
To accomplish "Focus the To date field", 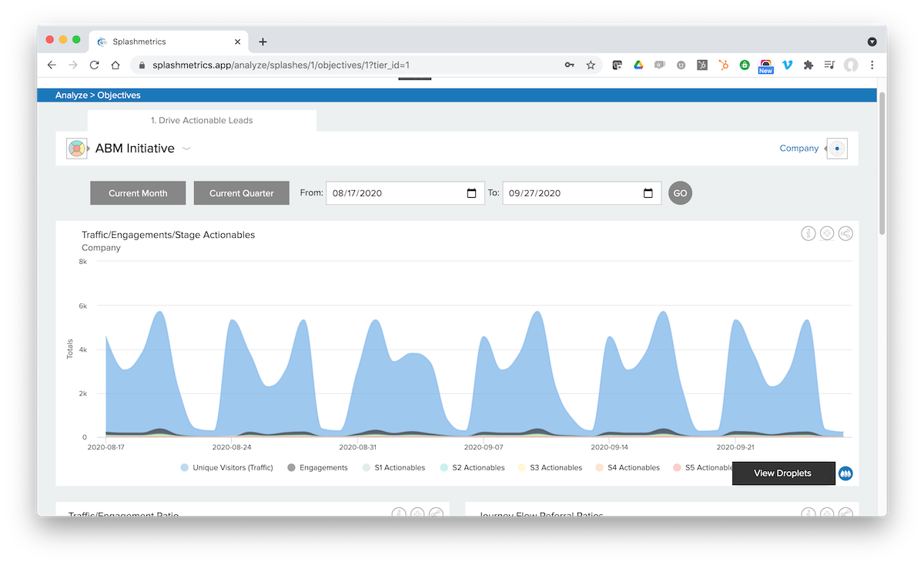I will [581, 193].
